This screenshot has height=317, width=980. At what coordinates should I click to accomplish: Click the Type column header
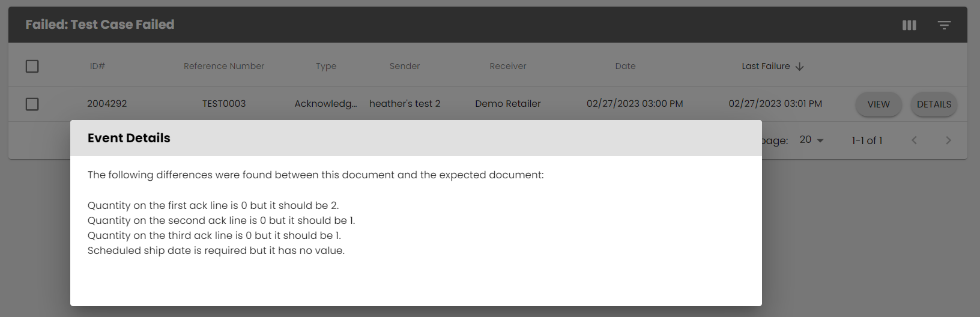click(x=326, y=67)
